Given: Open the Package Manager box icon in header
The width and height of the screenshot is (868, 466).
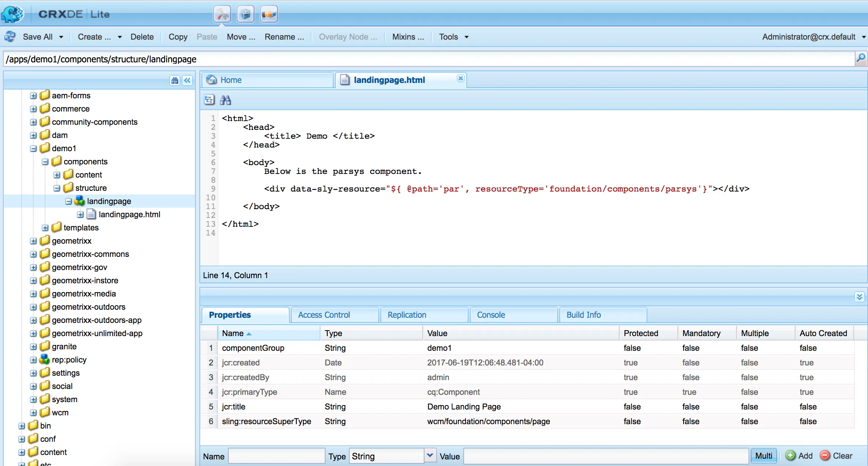Looking at the screenshot, I should [245, 15].
